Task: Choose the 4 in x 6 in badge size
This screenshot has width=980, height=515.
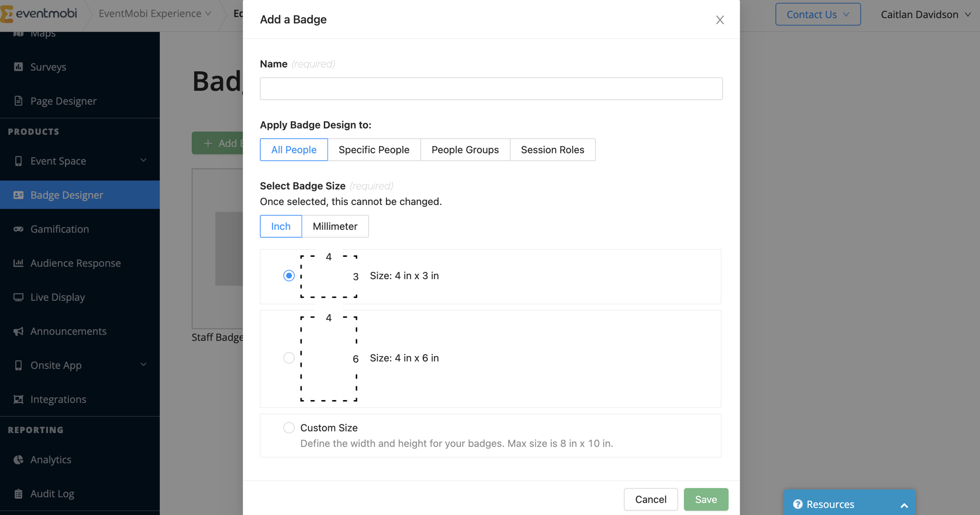Action: [x=289, y=357]
